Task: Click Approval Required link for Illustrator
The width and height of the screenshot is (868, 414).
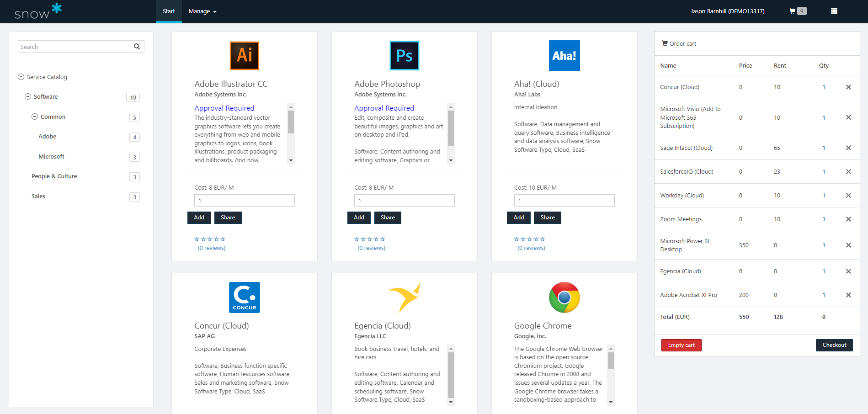Action: click(224, 108)
